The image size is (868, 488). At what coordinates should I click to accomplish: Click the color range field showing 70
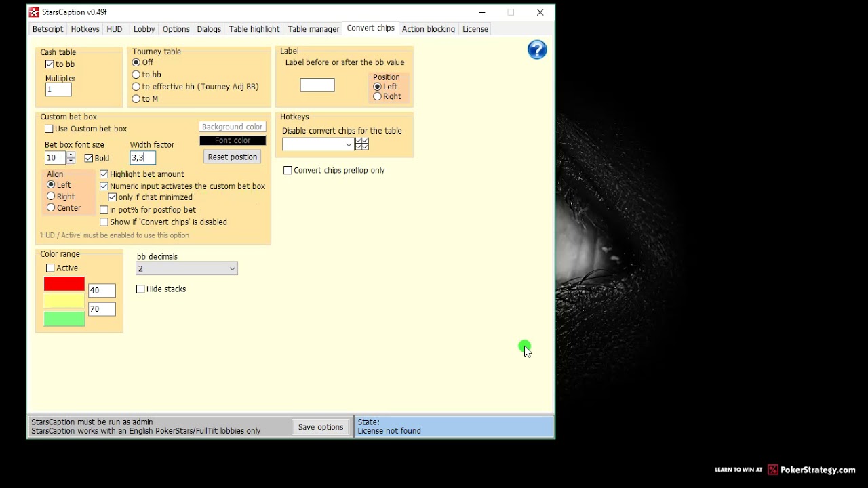(102, 309)
